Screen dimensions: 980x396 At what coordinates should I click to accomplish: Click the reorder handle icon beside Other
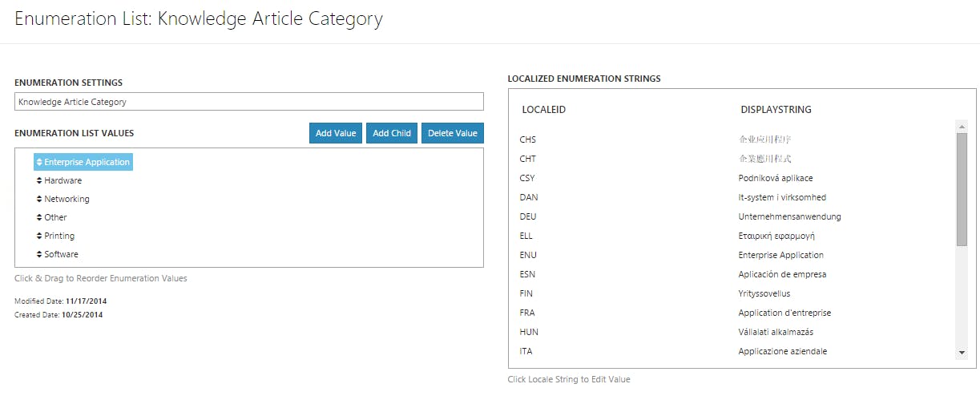click(x=39, y=218)
